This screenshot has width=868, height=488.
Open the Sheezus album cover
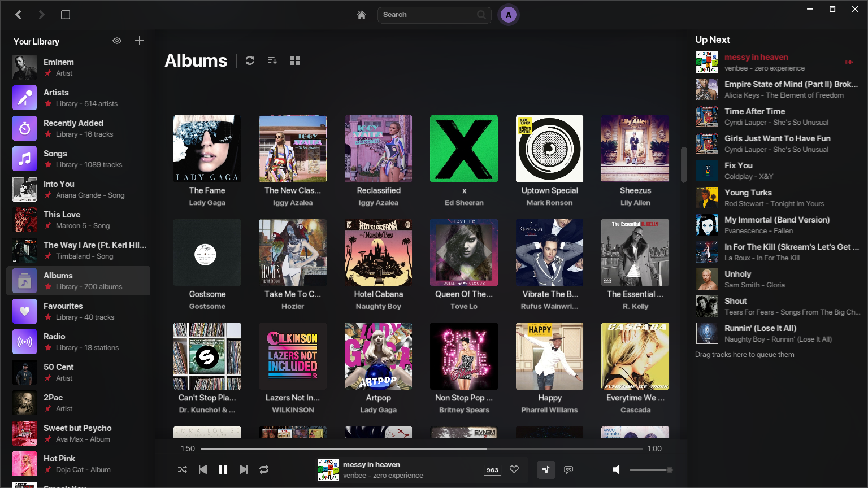[x=635, y=149]
